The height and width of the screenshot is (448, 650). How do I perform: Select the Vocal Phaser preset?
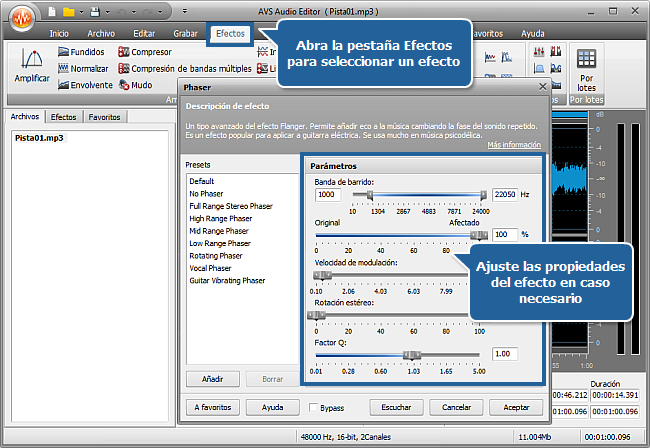point(210,268)
